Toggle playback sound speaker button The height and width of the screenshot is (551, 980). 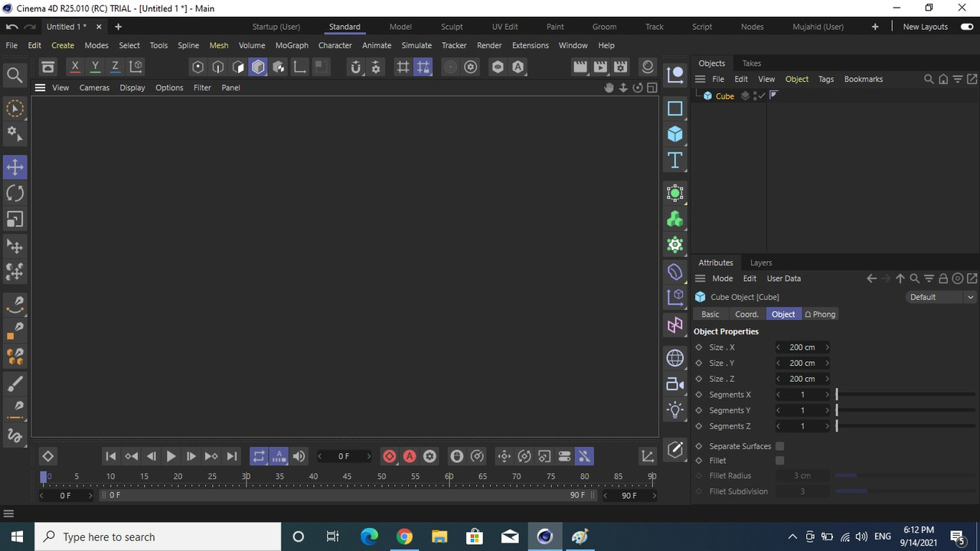pos(299,456)
